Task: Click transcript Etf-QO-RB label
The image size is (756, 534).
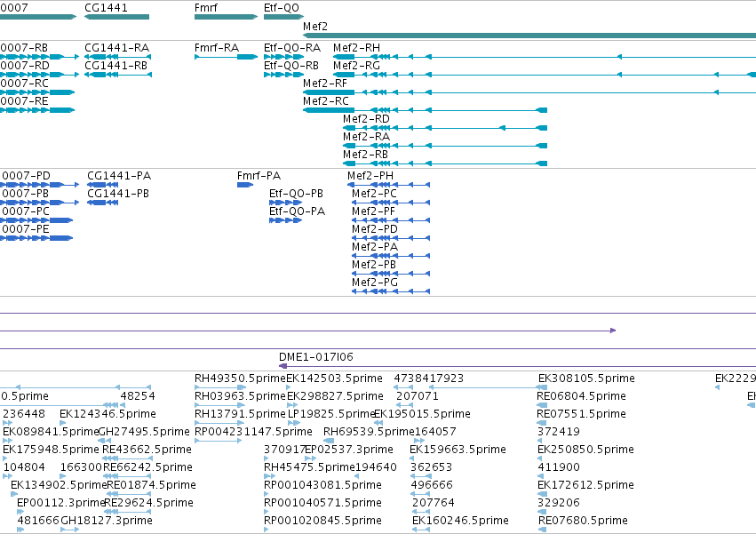Action: [x=291, y=66]
